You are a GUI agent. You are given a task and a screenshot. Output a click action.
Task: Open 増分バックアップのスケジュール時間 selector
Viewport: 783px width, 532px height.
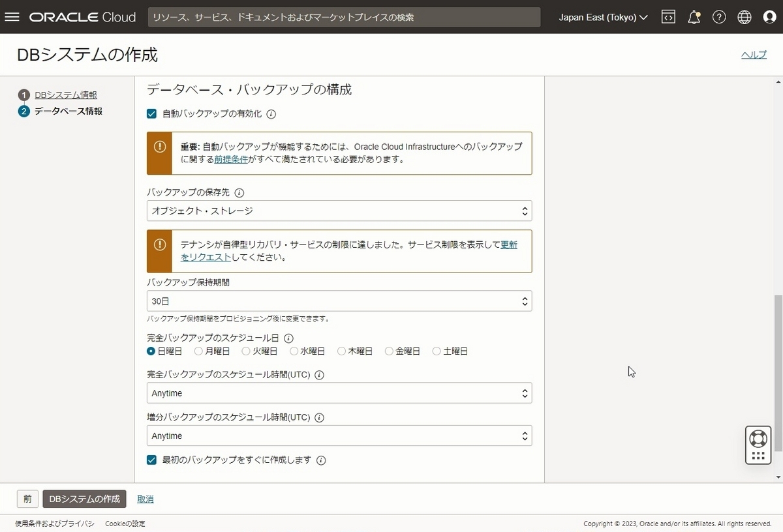[x=339, y=436]
